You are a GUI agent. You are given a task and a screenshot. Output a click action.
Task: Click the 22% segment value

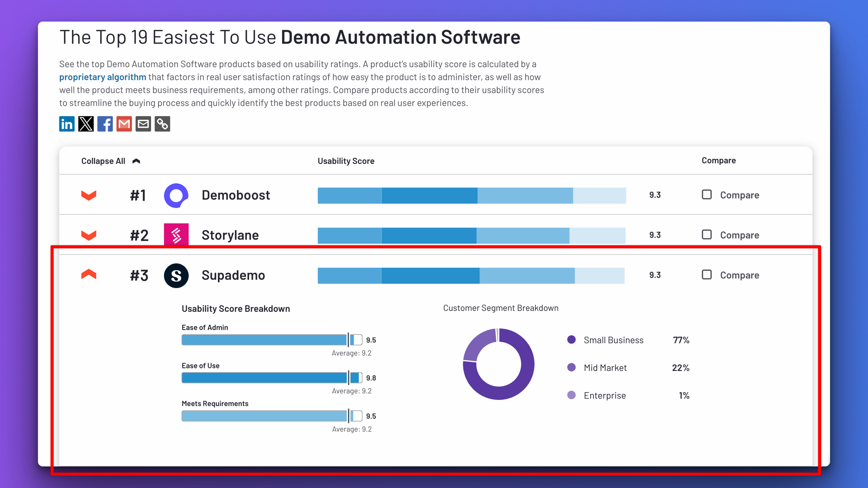681,368
